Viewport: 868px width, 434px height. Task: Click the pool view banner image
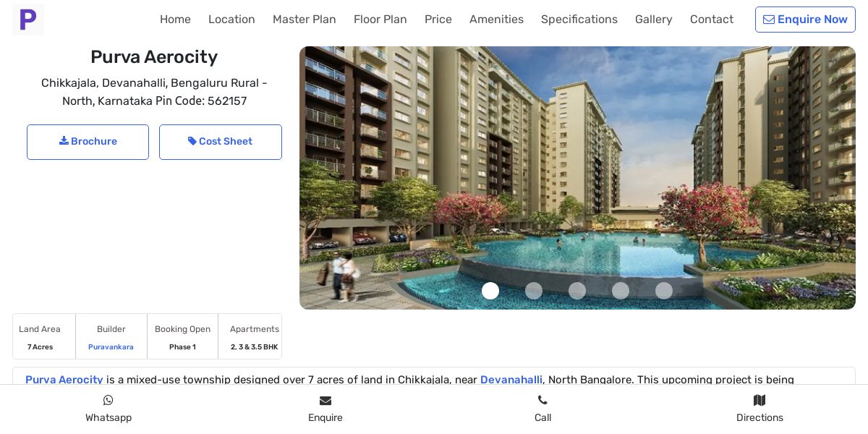(577, 178)
